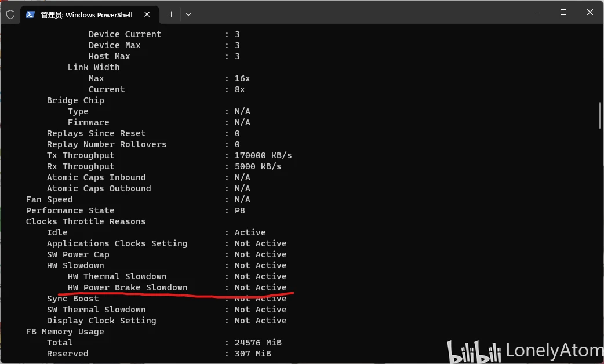Click the 'Bridge Chip' heading

pyautogui.click(x=75, y=100)
